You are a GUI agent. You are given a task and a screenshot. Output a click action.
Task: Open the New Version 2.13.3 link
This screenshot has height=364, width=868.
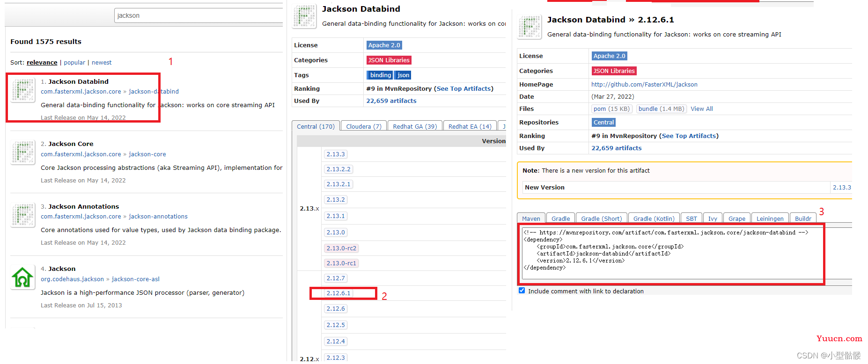(x=841, y=187)
